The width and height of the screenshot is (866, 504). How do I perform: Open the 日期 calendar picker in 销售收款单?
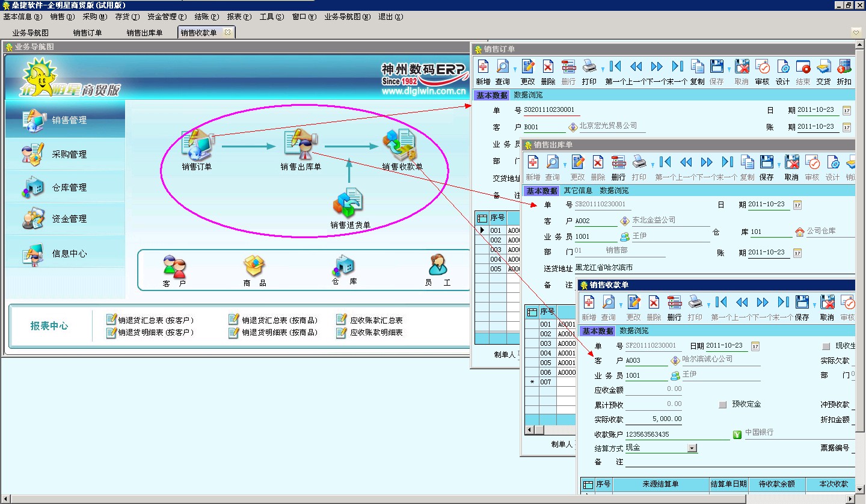pos(755,346)
